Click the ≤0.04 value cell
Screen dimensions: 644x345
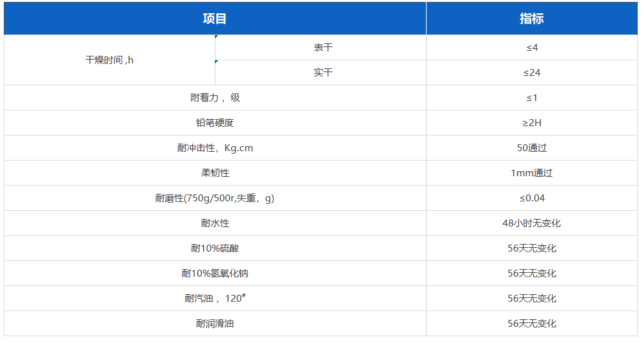pos(531,198)
